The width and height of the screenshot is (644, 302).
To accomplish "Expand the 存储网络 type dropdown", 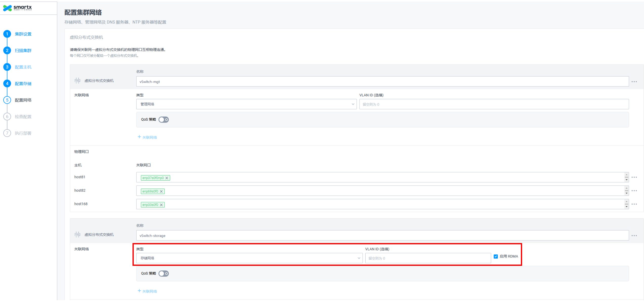I will coord(249,258).
